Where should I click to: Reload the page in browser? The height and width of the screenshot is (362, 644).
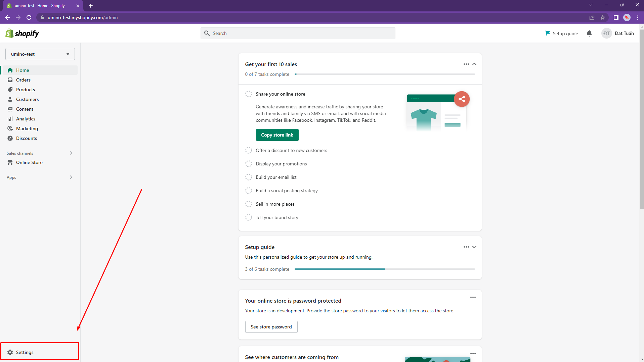coord(29,17)
